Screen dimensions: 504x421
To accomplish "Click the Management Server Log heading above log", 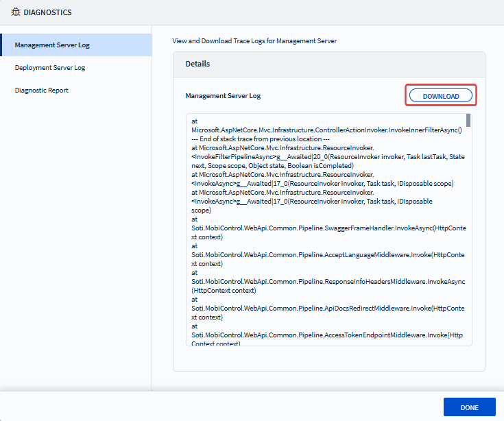I will [223, 96].
